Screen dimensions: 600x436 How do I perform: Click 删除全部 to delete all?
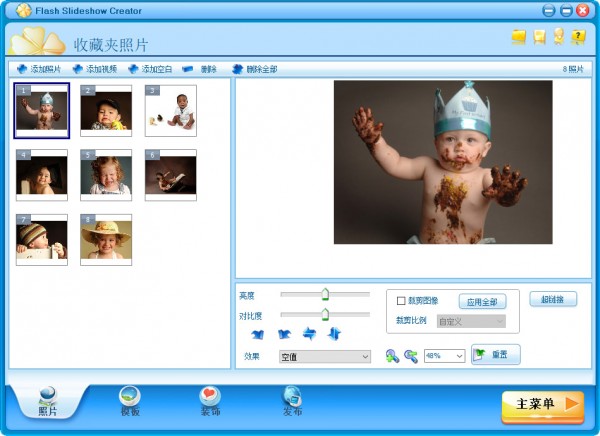tap(255, 70)
